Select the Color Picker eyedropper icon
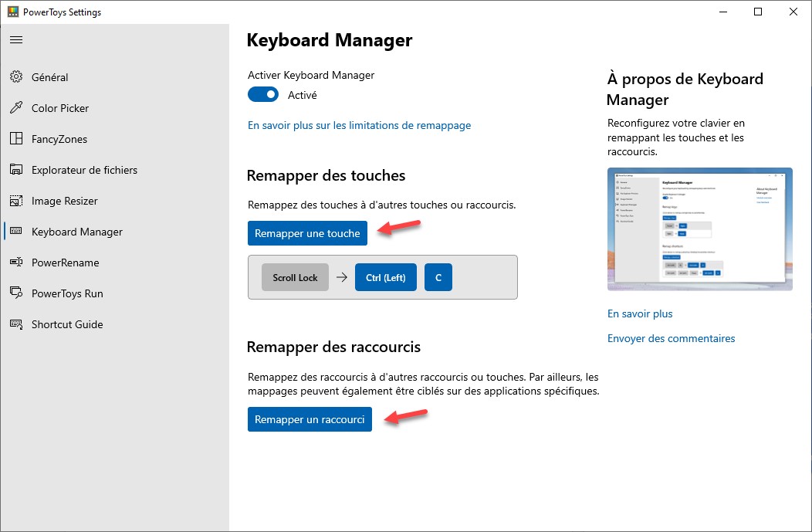The height and width of the screenshot is (532, 812). tap(16, 108)
